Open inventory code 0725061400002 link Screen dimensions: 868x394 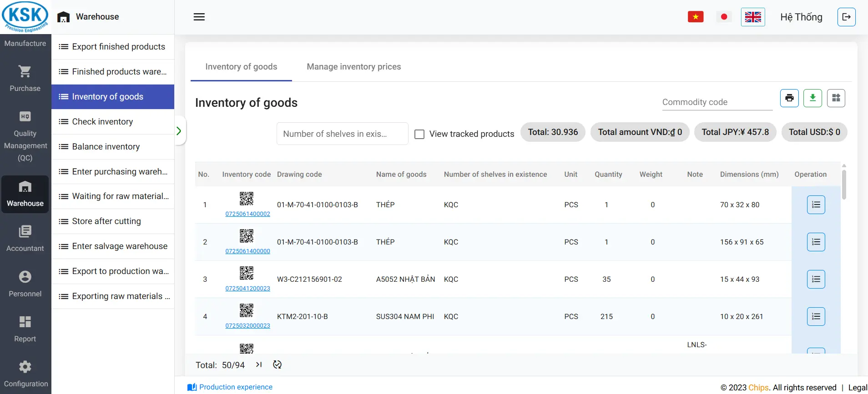[x=247, y=214]
